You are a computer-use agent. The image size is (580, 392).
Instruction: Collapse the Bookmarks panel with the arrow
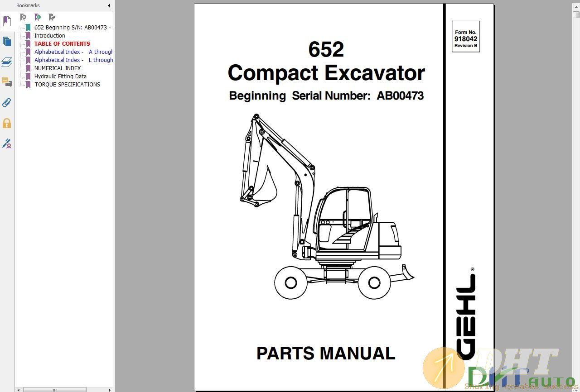pos(109,5)
